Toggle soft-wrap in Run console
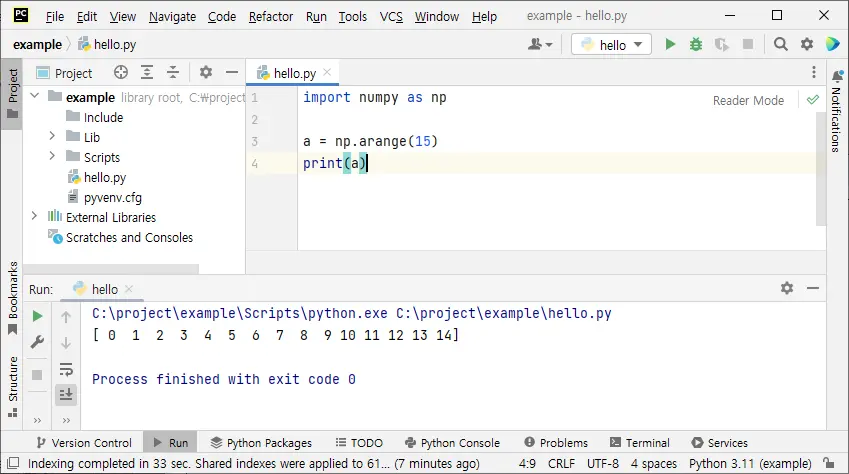This screenshot has width=849, height=474. (66, 369)
